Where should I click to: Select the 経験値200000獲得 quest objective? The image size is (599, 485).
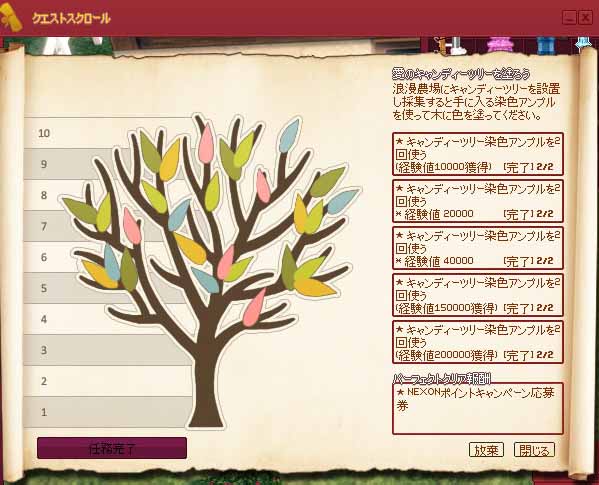coord(478,342)
